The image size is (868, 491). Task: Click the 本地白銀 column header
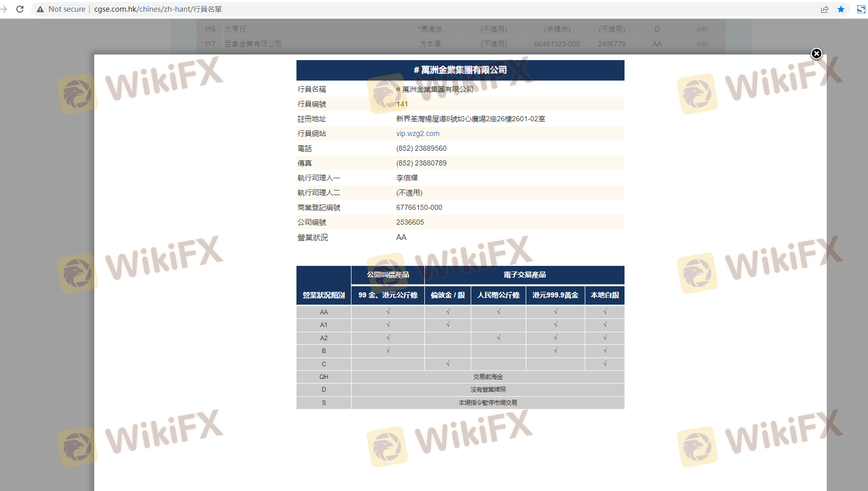click(605, 295)
